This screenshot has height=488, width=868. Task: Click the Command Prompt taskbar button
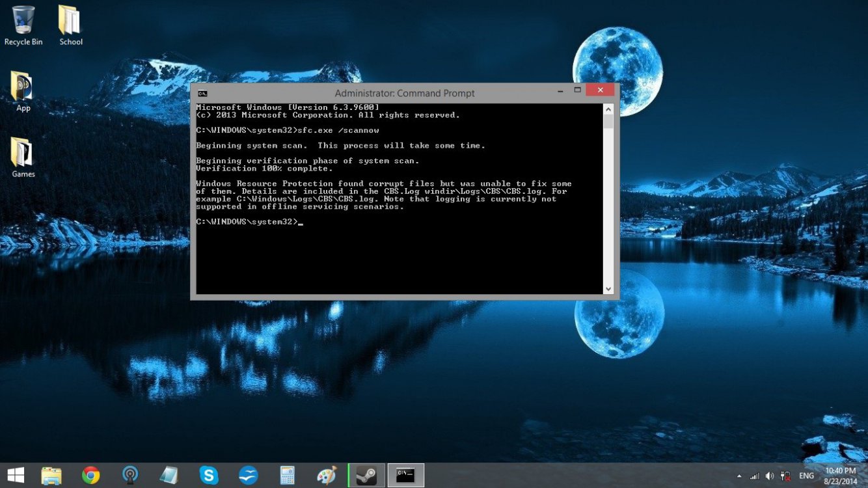tap(406, 476)
